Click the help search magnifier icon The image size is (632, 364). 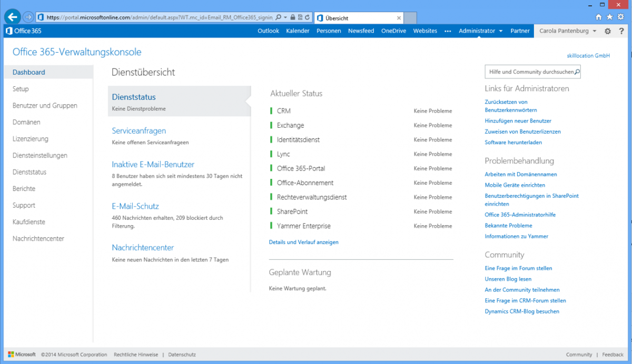coord(577,72)
